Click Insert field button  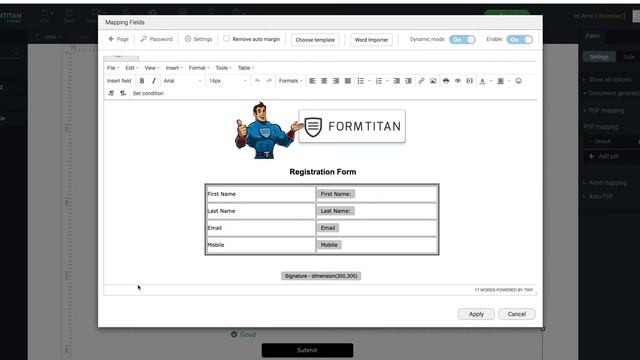(119, 81)
